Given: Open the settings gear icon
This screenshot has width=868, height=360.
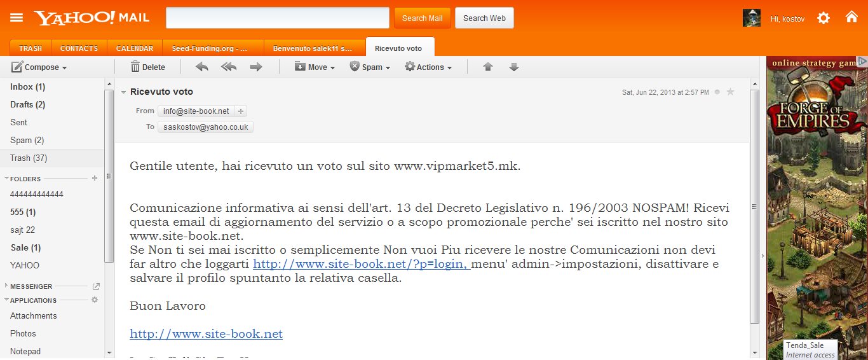Looking at the screenshot, I should (824, 18).
